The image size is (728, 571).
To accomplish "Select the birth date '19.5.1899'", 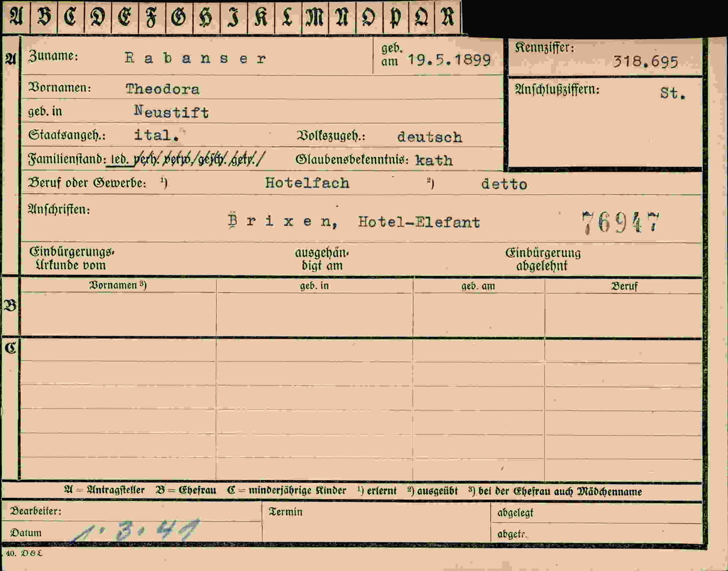I will (449, 60).
